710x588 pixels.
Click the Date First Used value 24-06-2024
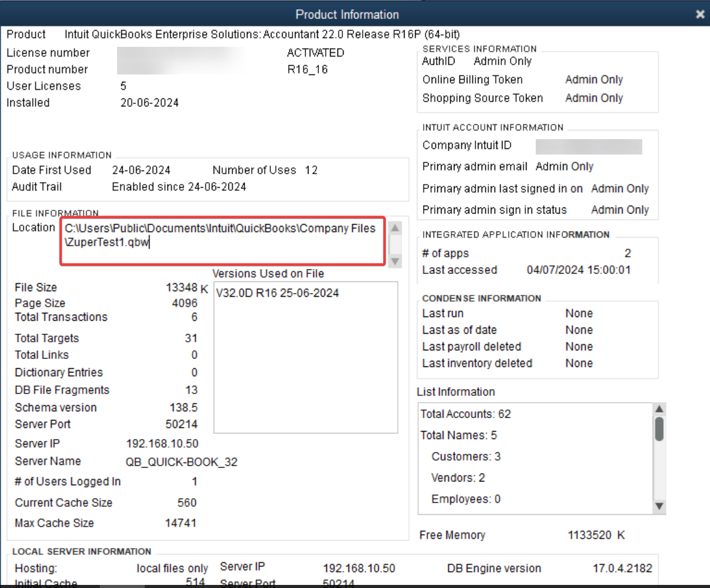click(141, 170)
